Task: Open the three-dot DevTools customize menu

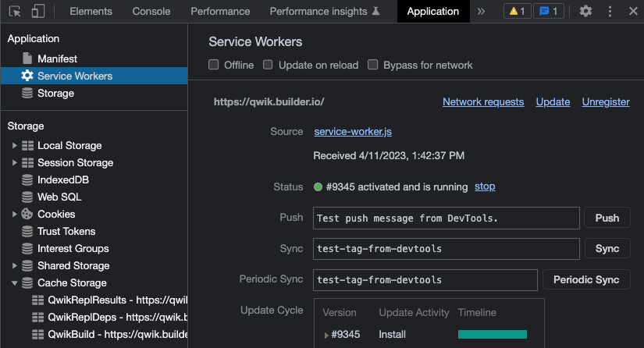Action: point(610,12)
